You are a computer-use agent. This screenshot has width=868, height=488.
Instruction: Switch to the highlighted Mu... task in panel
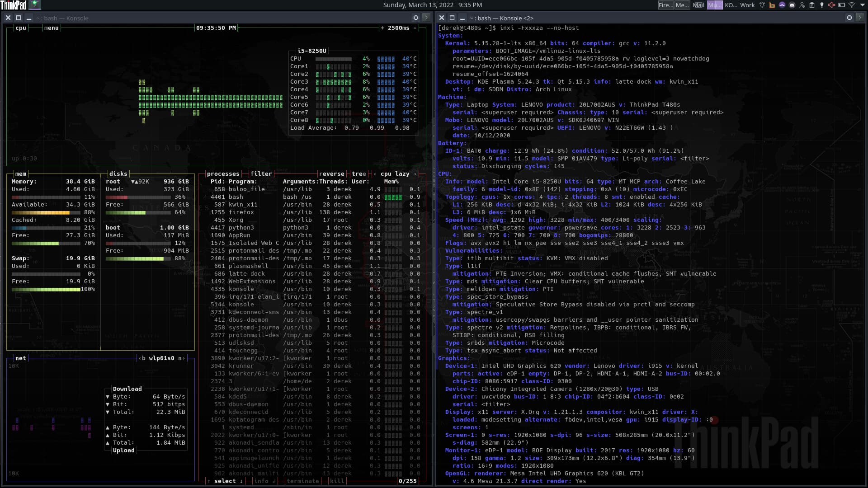click(715, 5)
